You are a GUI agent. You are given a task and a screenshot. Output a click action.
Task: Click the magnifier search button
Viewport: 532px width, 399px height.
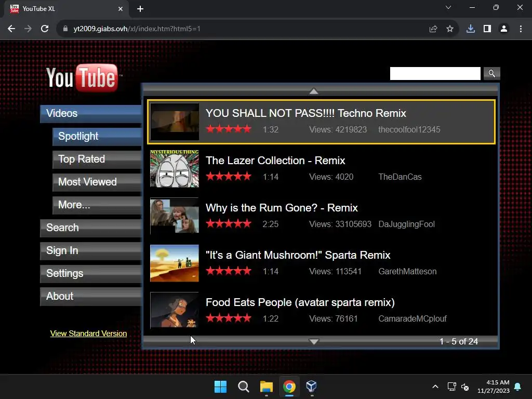[491, 73]
